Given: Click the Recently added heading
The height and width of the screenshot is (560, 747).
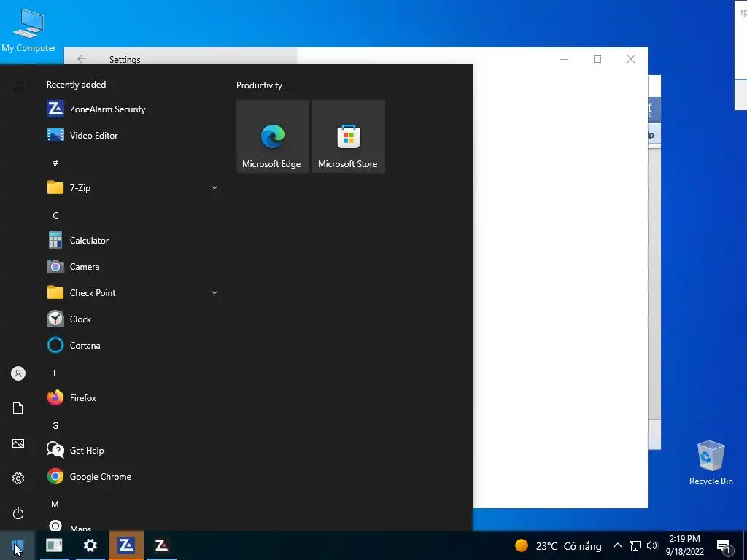Looking at the screenshot, I should (76, 85).
